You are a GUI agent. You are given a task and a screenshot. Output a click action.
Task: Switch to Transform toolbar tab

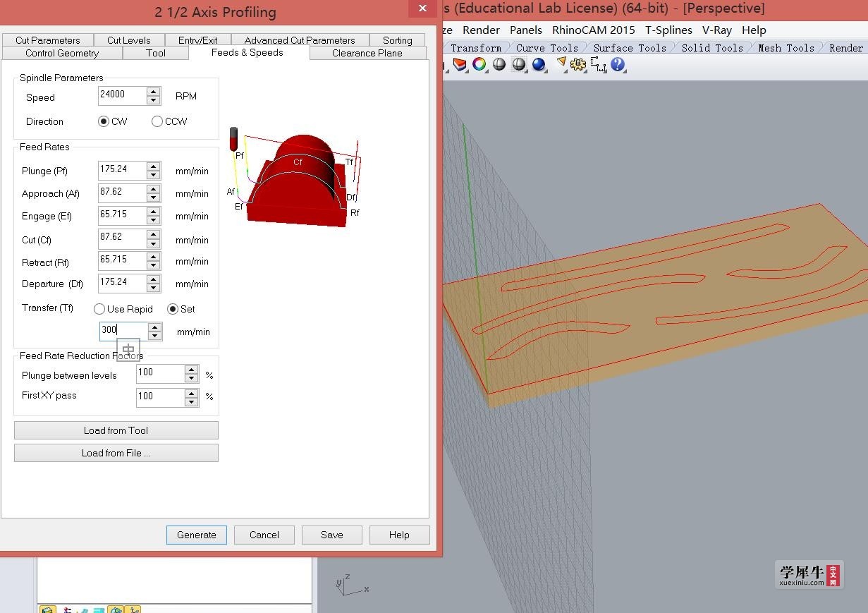(476, 48)
